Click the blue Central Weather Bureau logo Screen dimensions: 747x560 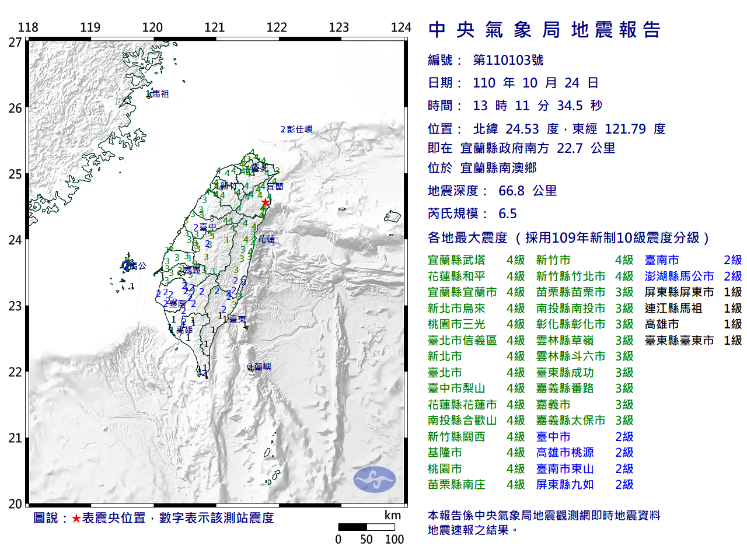point(374,480)
